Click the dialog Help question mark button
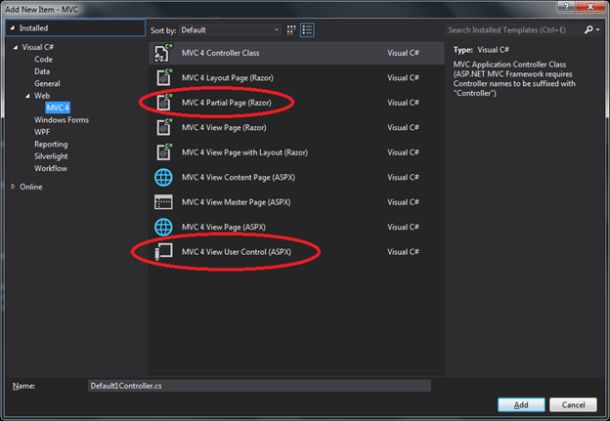 tap(566, 6)
